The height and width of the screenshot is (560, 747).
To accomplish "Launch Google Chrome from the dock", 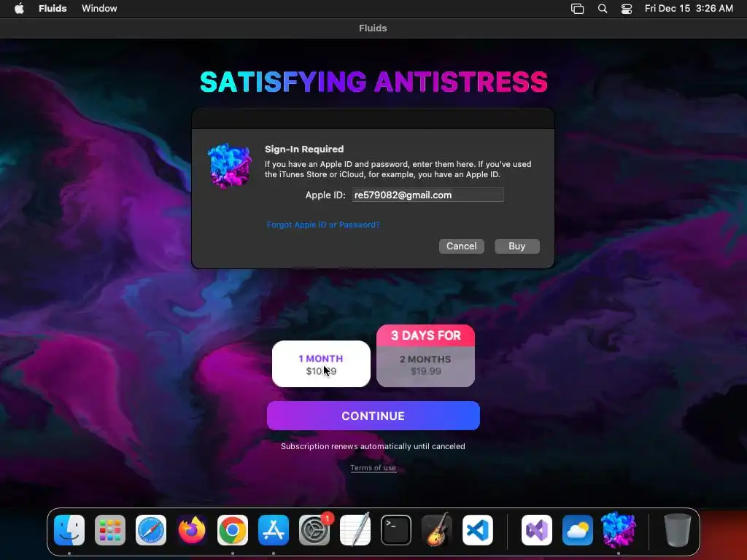I will point(233,530).
